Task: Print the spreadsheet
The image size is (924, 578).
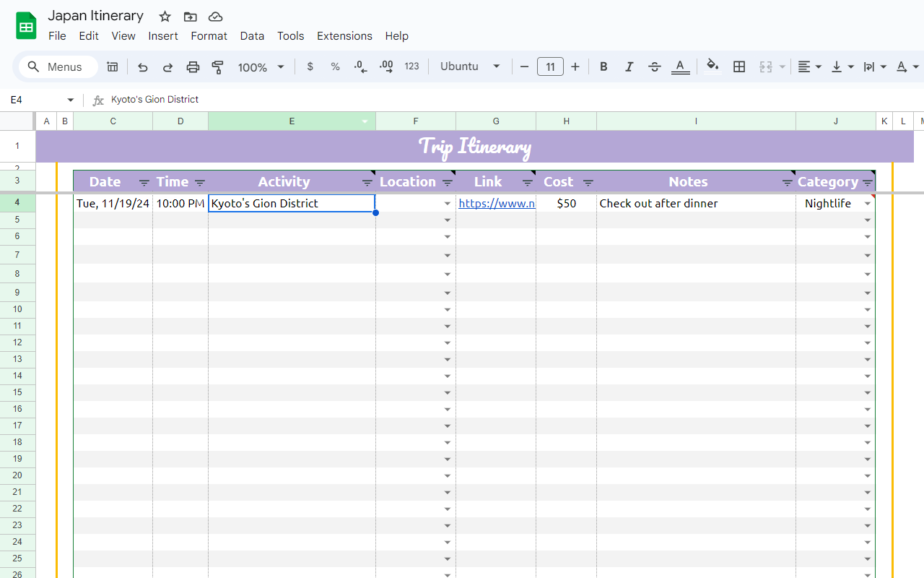Action: [193, 67]
